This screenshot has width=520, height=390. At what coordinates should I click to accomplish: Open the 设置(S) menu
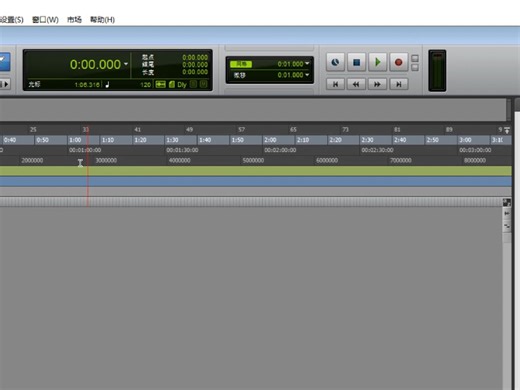tap(12, 20)
